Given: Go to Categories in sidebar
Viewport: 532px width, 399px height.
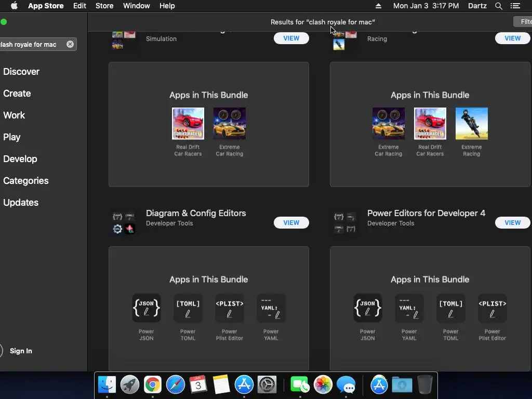Looking at the screenshot, I should (26, 180).
